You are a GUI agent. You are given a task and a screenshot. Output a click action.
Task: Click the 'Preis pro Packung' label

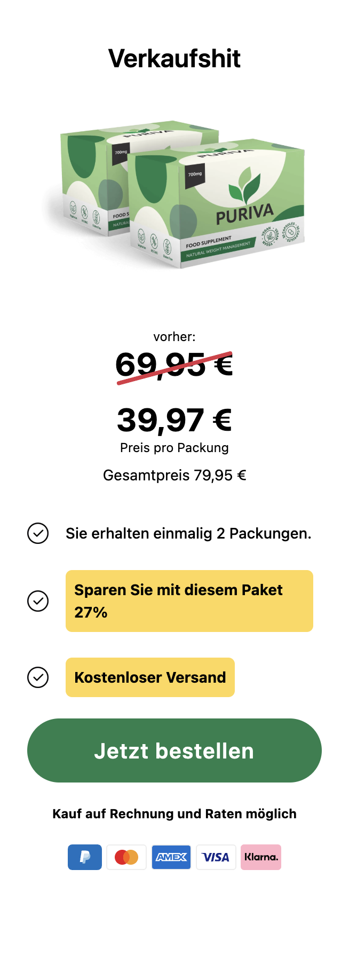[174, 448]
